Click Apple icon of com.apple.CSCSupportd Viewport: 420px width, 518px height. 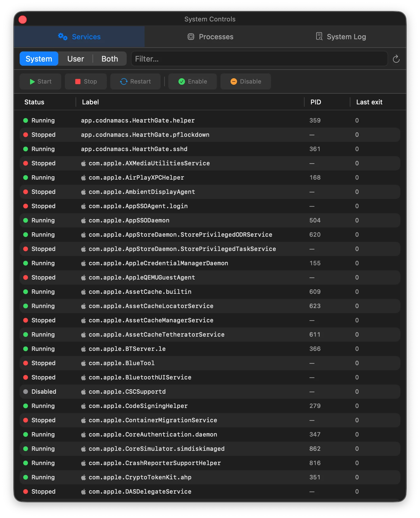click(x=84, y=392)
